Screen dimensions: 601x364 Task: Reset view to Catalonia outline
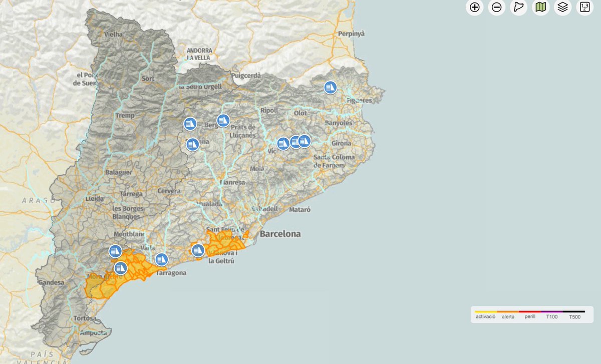coord(518,7)
